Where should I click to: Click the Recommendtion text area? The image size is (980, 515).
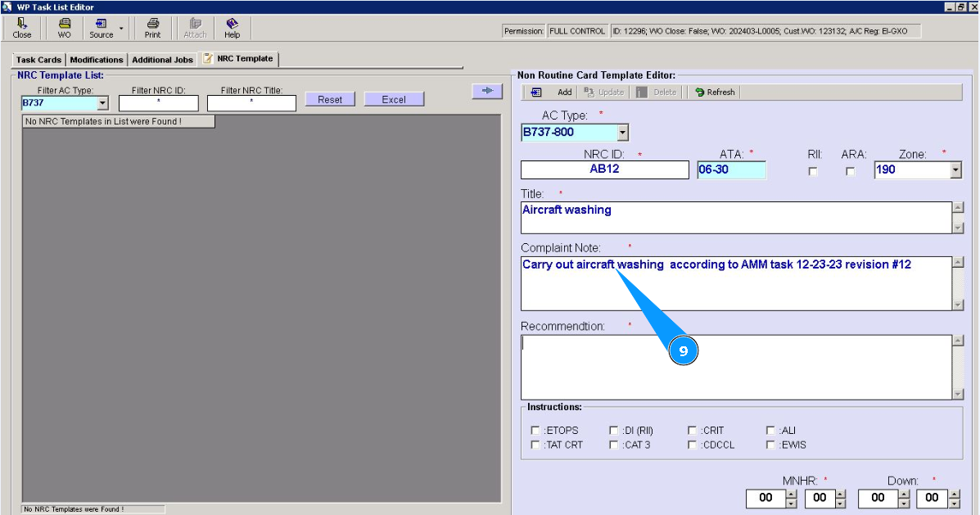click(736, 367)
